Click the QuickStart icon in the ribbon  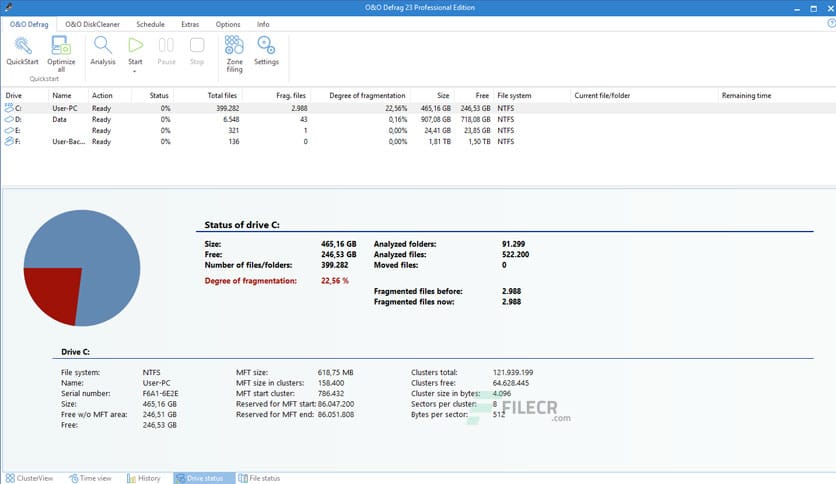pyautogui.click(x=22, y=46)
